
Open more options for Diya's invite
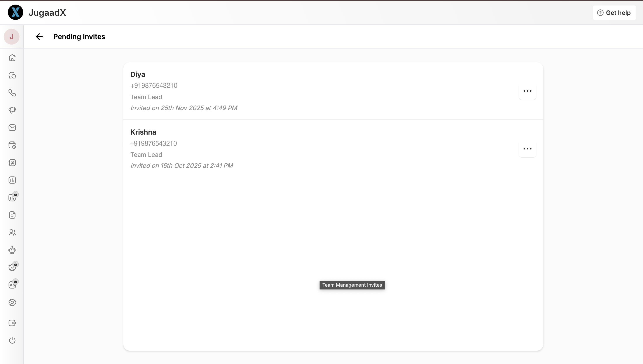tap(527, 91)
